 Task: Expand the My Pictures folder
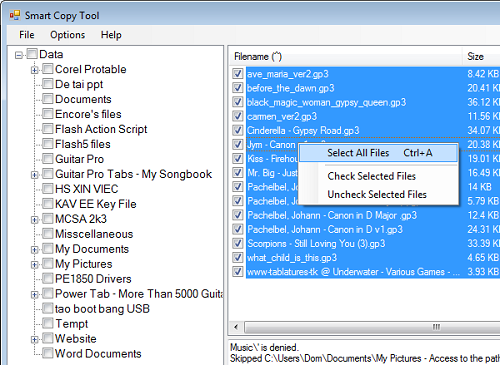click(x=34, y=265)
